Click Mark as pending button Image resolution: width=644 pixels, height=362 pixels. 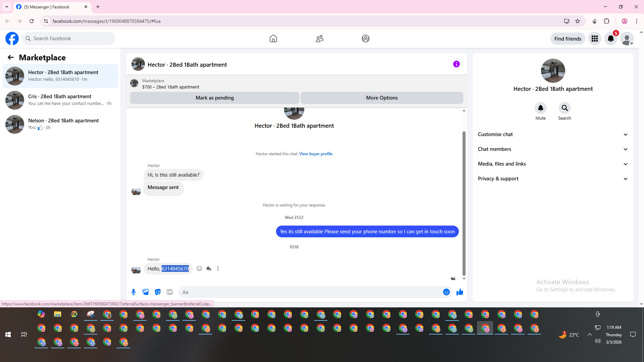215,98
